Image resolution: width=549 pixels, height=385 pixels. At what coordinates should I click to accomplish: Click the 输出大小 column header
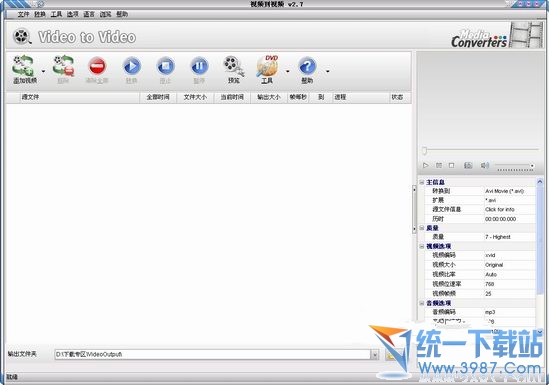[269, 97]
